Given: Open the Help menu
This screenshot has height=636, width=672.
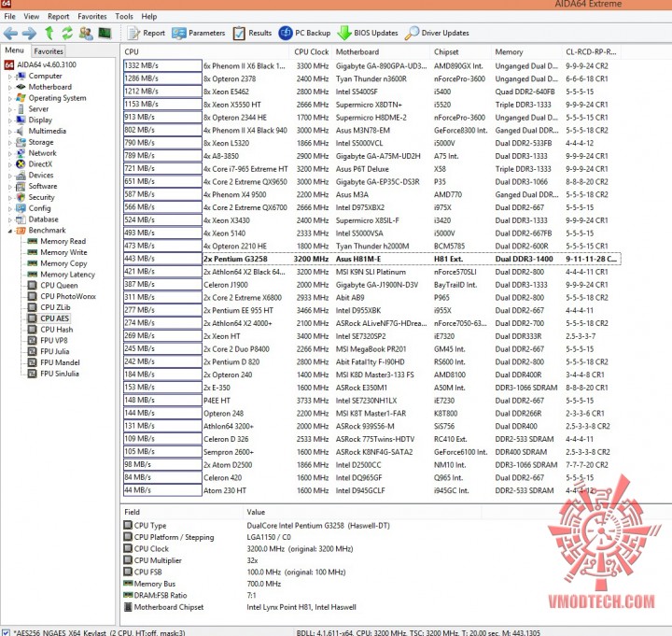Looking at the screenshot, I should 149,16.
